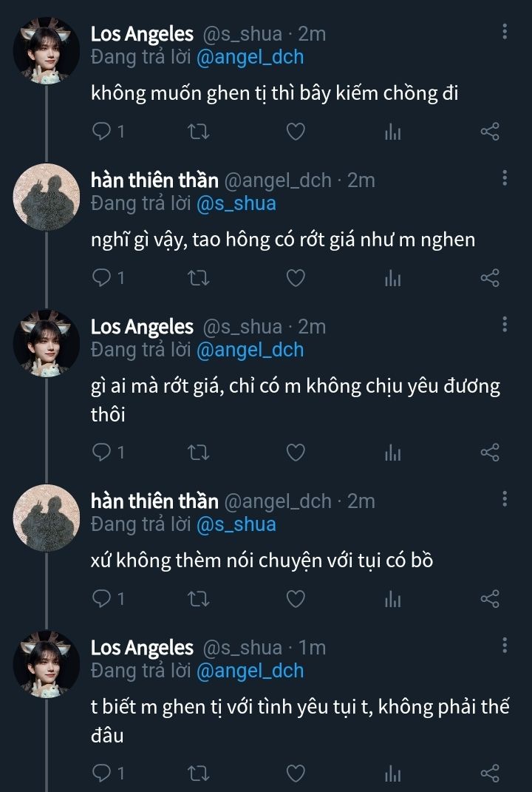View analytics for the "nghĩ gì vậy" tweet

click(x=392, y=277)
